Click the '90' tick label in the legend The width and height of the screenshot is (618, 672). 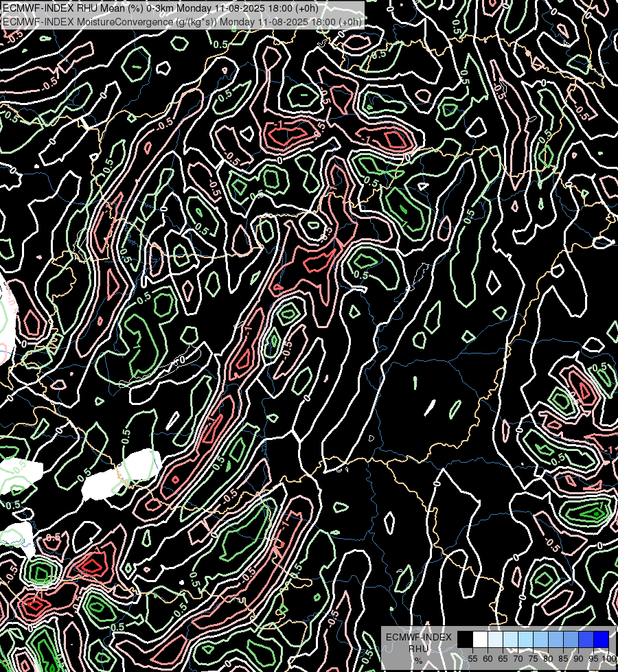tap(578, 659)
